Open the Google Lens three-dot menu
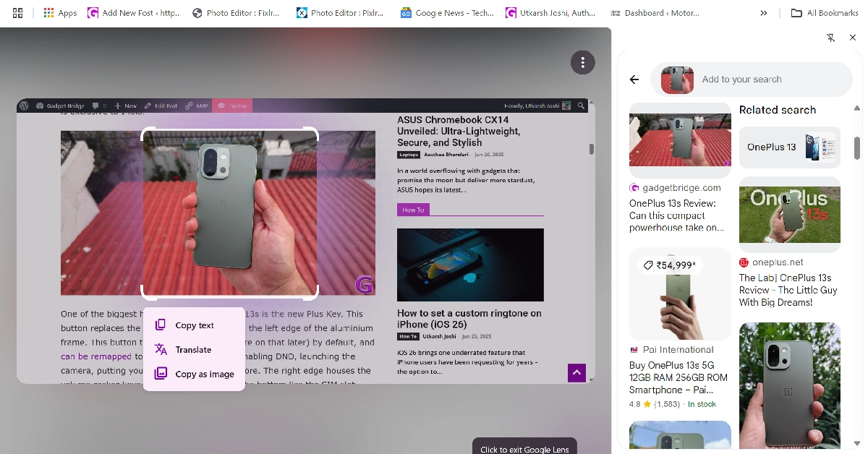 pos(582,62)
